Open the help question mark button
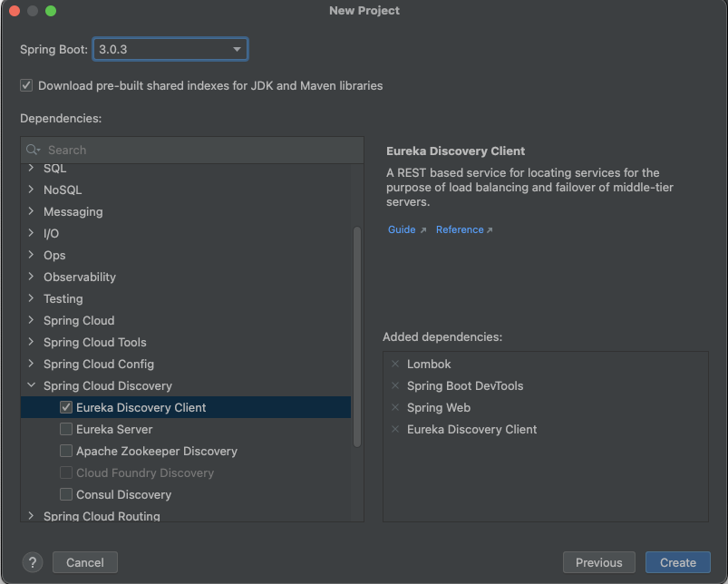The height and width of the screenshot is (584, 728). pyautogui.click(x=33, y=562)
